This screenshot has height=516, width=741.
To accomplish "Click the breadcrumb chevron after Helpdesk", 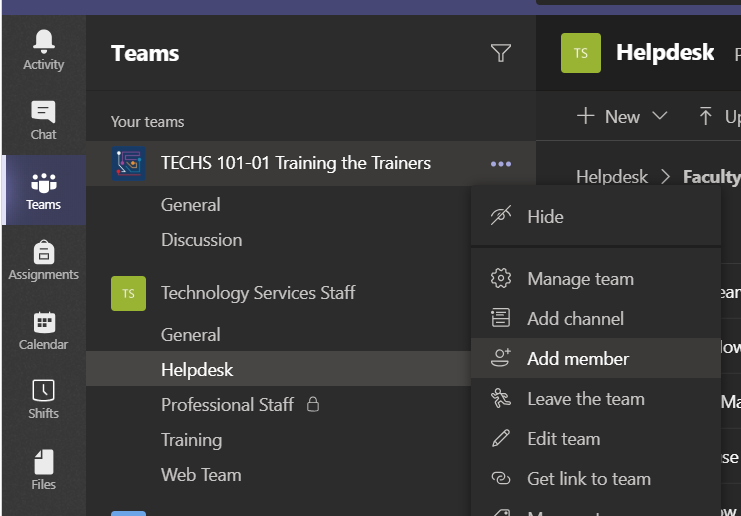I will 666,177.
